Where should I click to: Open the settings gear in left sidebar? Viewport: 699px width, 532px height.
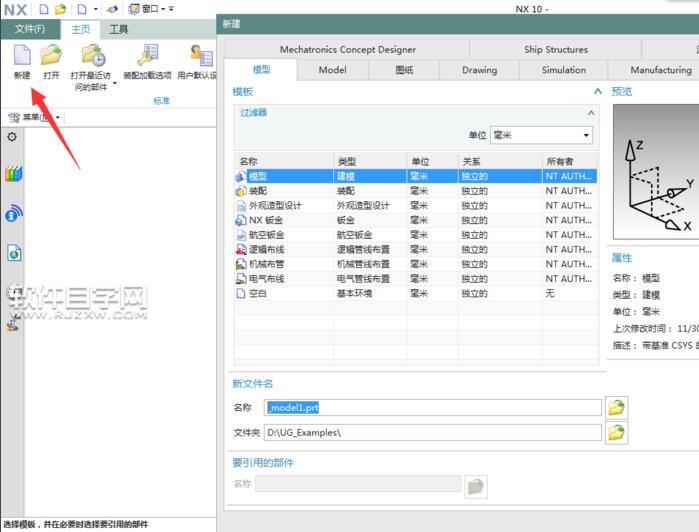(x=12, y=137)
